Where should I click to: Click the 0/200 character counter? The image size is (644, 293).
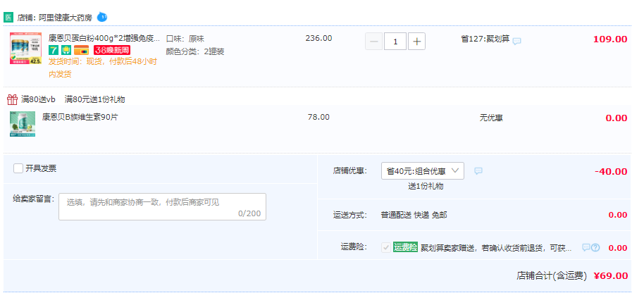point(249,213)
